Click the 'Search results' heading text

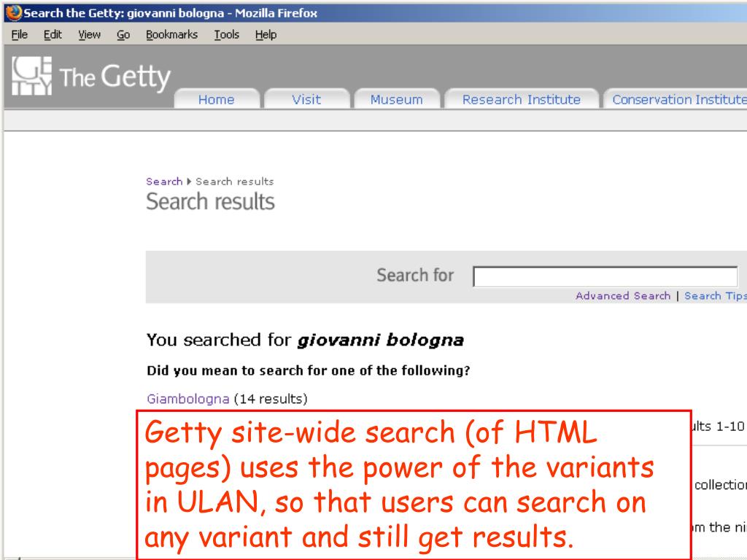coord(210,201)
